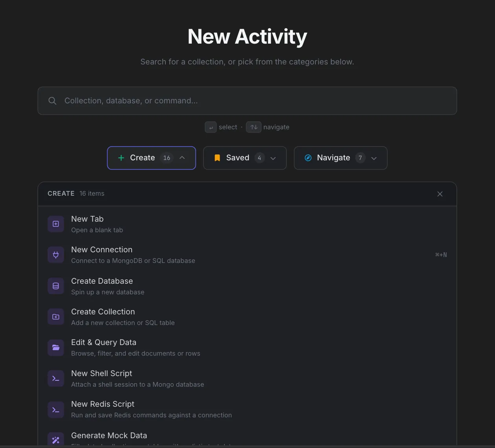Click the search magnifier icon
The width and height of the screenshot is (495, 448).
pos(52,101)
